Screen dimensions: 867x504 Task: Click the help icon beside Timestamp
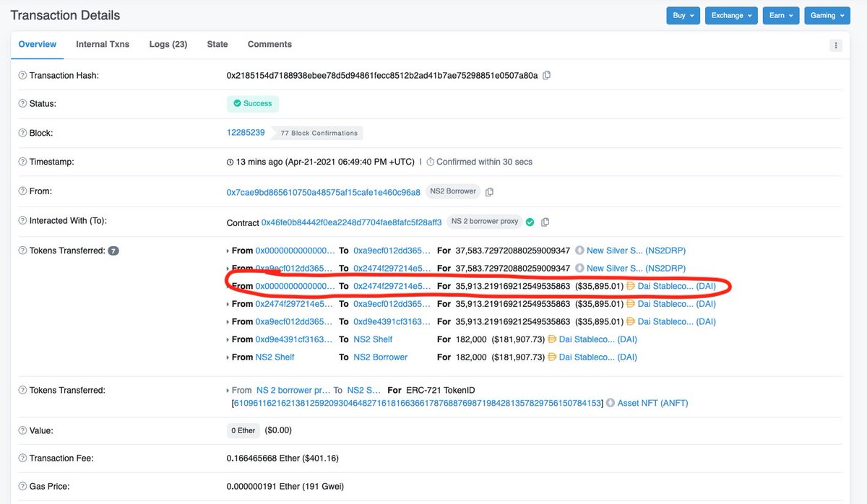click(x=22, y=162)
